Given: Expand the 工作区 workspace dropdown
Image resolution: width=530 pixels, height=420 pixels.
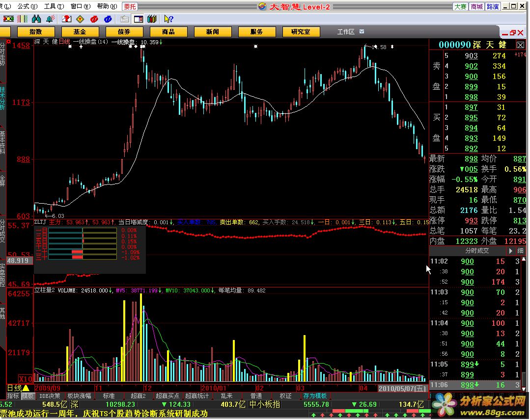Looking at the screenshot, I should (362, 31).
